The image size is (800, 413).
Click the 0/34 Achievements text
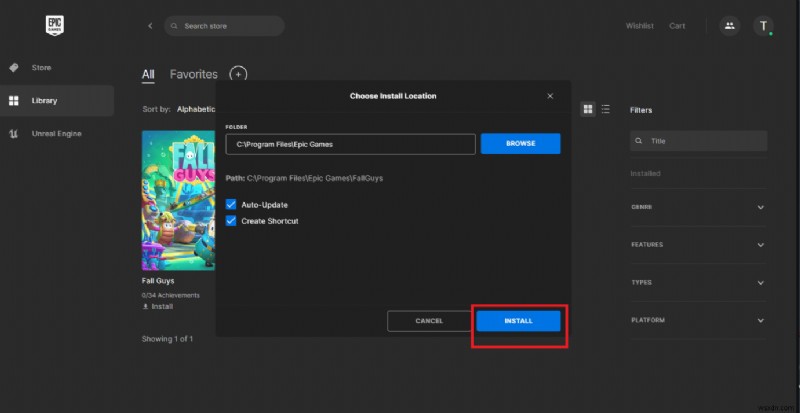[x=171, y=295]
